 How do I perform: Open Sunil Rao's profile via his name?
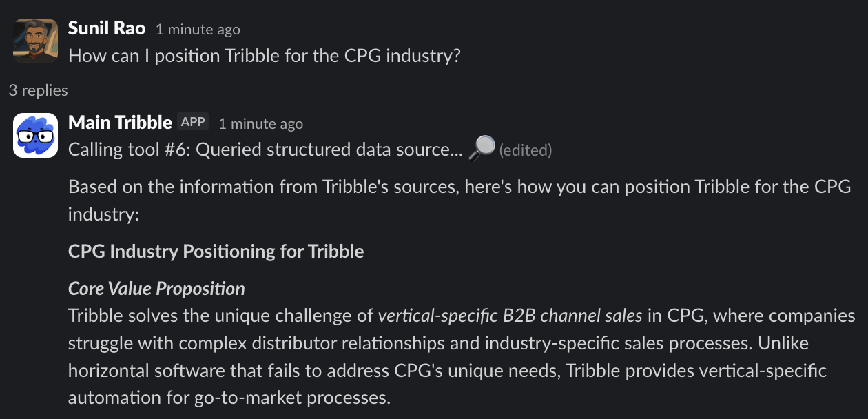point(106,29)
